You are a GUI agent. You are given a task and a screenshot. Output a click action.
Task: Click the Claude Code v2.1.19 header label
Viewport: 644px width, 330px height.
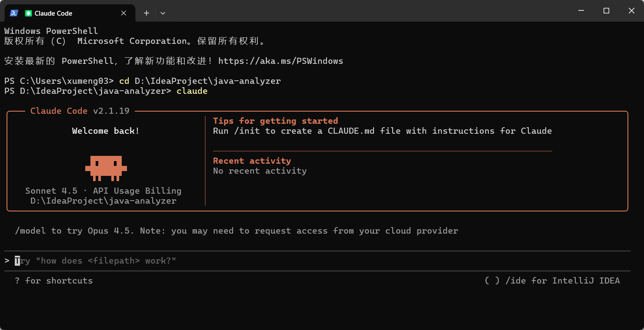click(80, 111)
